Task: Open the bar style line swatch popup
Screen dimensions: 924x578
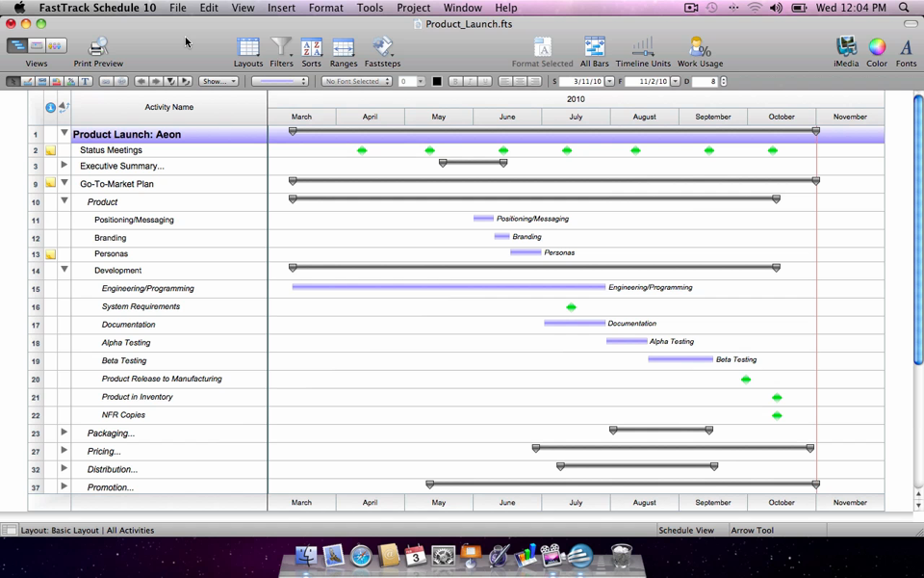Action: (x=279, y=81)
